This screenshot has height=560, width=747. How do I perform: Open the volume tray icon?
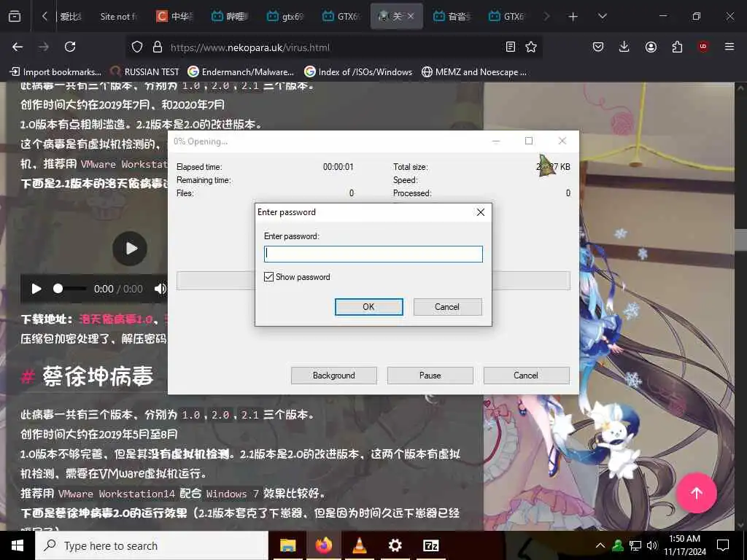[x=651, y=545]
